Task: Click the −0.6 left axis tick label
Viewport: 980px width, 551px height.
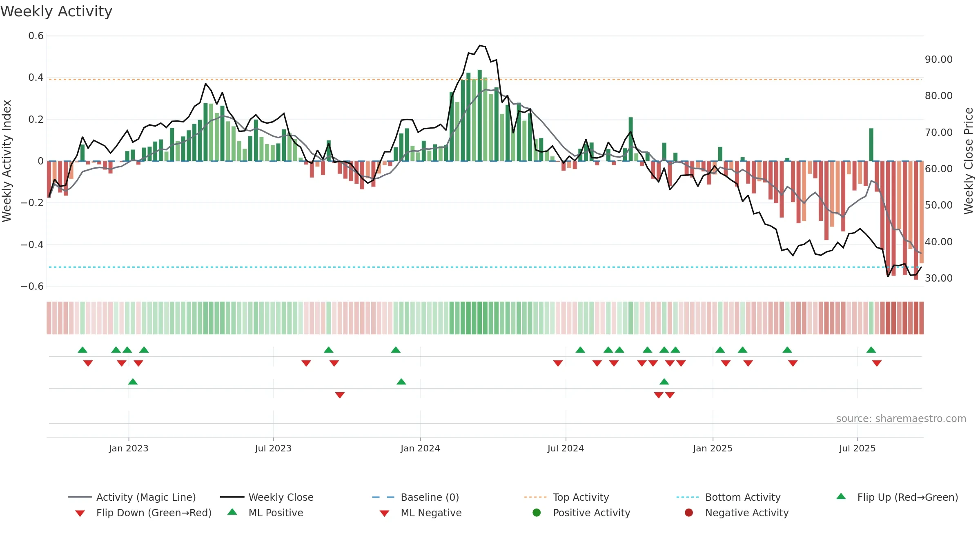Action: 32,286
